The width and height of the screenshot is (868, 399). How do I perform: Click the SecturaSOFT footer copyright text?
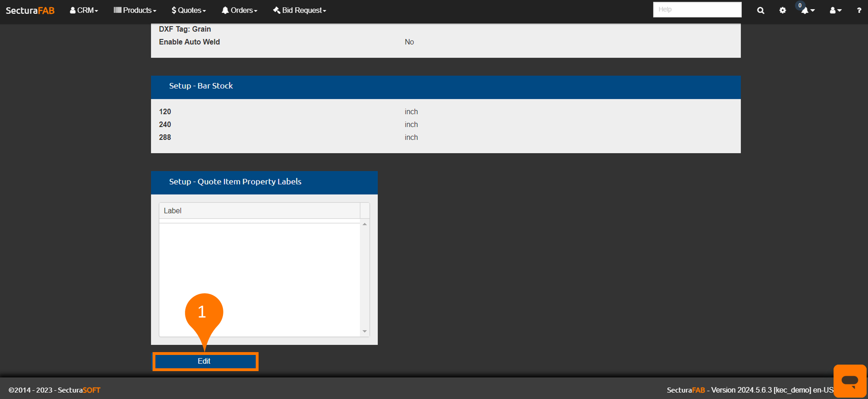tap(55, 390)
